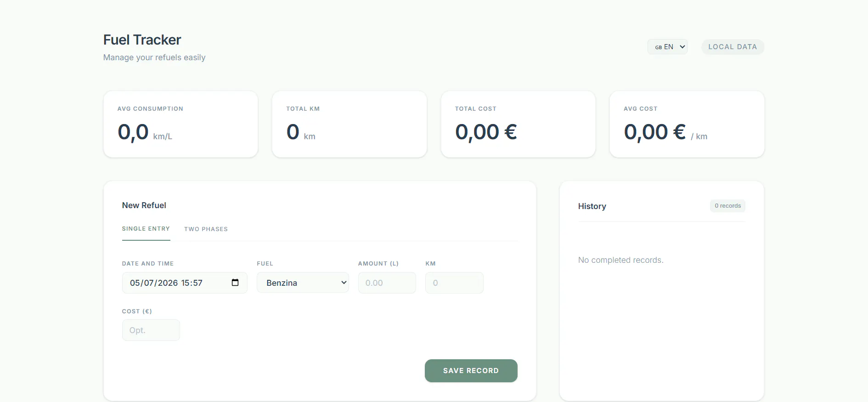Screen dimensions: 868x402
Task: Focus the KM input field
Action: (454, 283)
